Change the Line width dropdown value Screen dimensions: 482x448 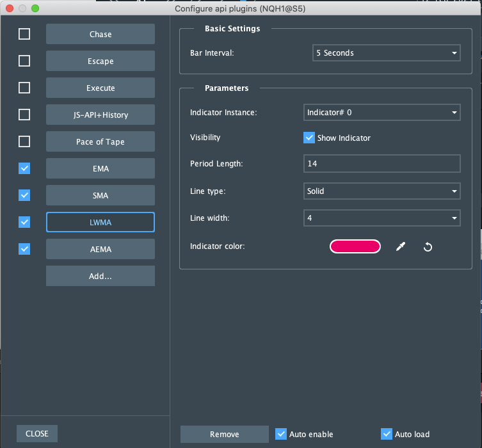coord(382,218)
